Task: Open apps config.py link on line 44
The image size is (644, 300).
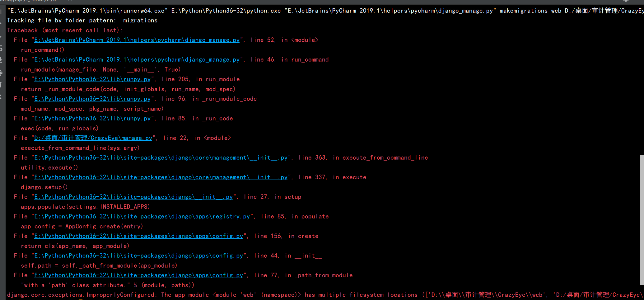Action: 139,256
